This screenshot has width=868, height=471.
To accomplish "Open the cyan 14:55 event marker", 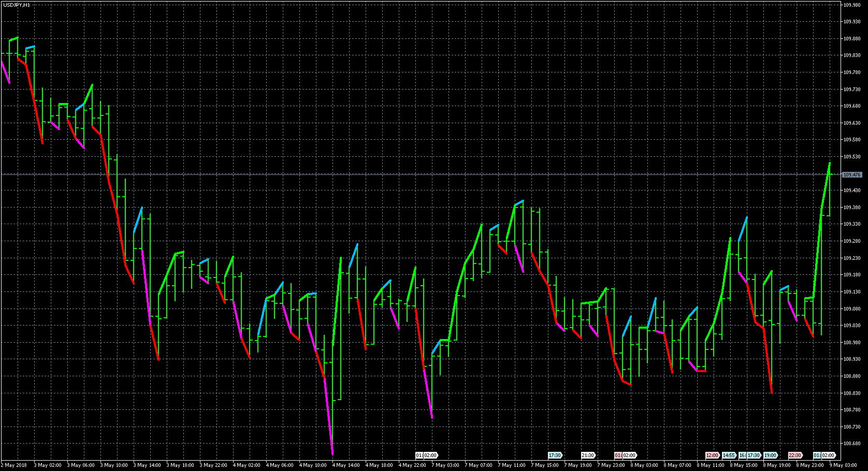I will click(x=729, y=455).
